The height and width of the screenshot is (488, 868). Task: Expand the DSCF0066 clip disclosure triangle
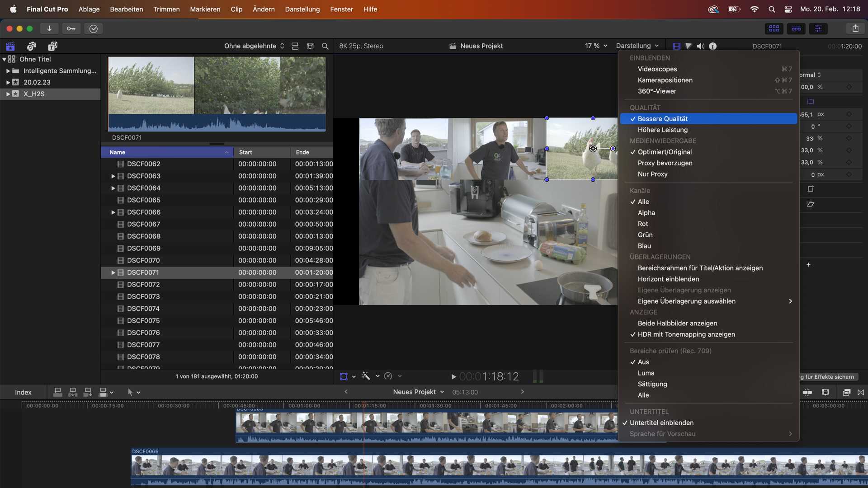pos(113,212)
